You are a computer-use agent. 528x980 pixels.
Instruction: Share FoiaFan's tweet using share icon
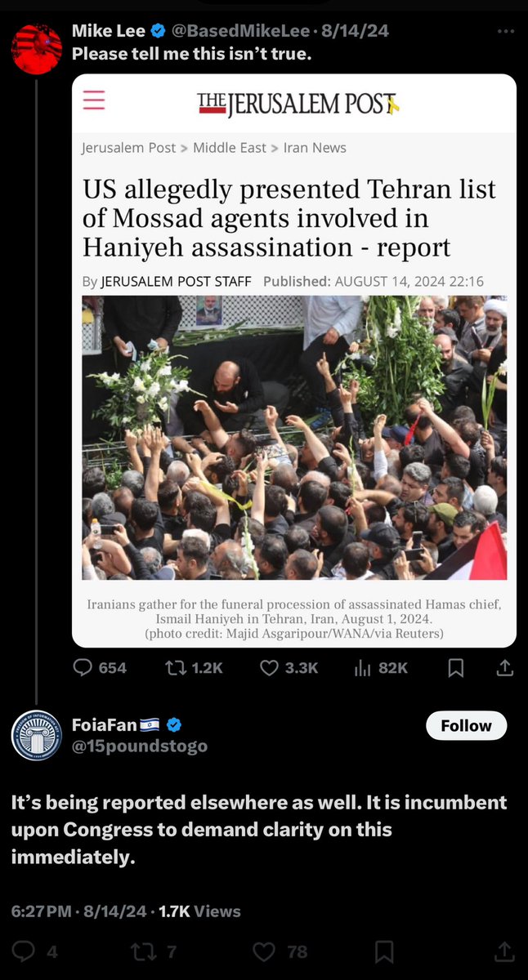tap(505, 951)
